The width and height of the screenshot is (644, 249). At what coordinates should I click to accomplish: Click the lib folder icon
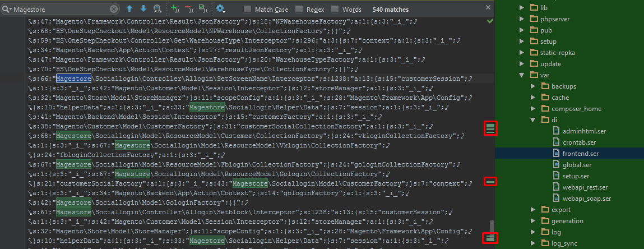pyautogui.click(x=534, y=8)
